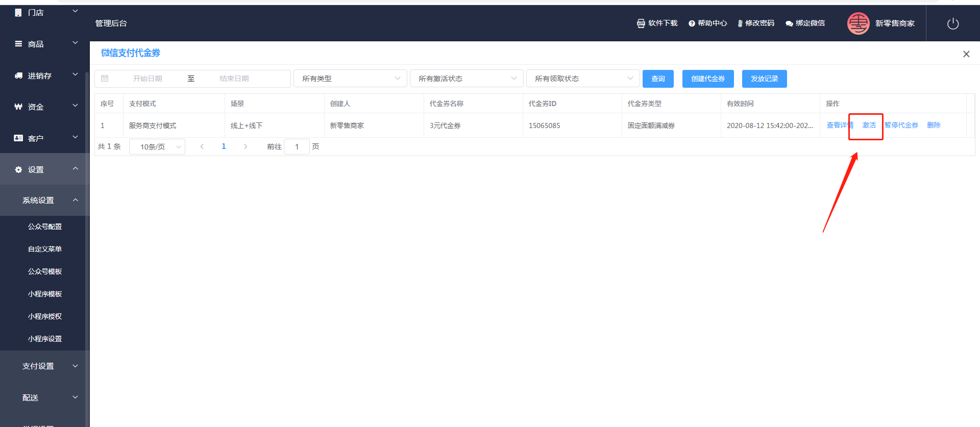Screen dimensions: 980x427
Task: Click the 开始日期 start date field
Action: 148,79
